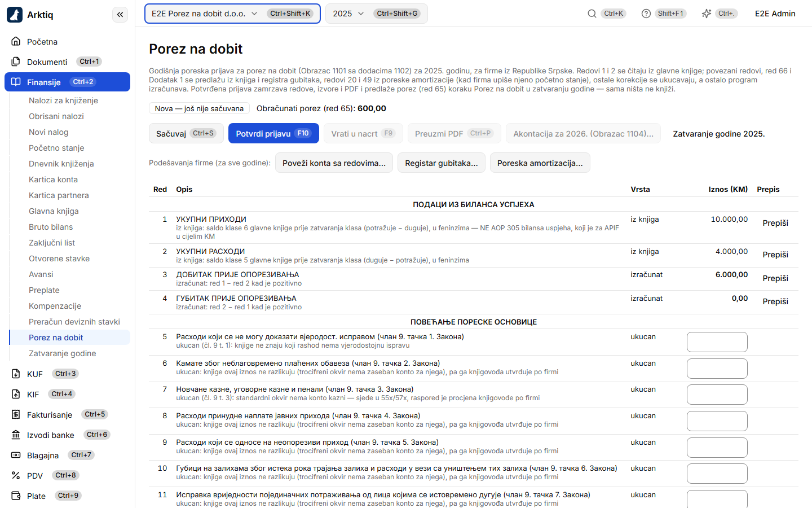
Task: Focus the amount field for row 7 Новчане казне
Action: pyautogui.click(x=717, y=395)
